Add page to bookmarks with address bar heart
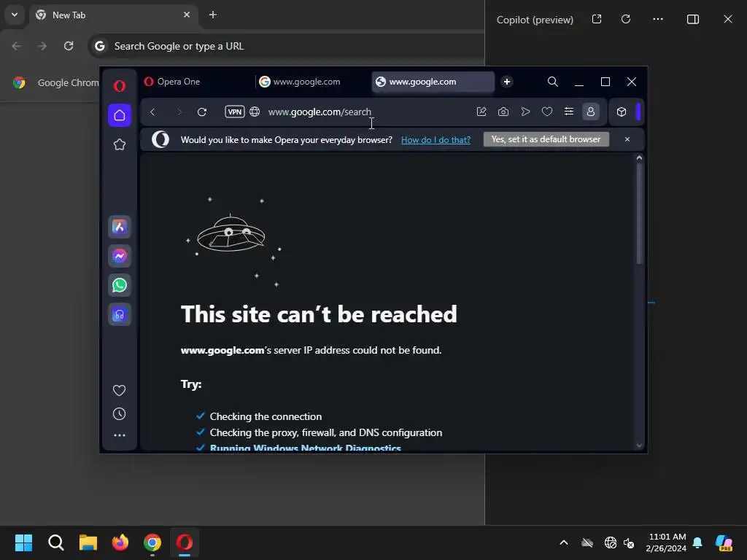 pos(547,112)
